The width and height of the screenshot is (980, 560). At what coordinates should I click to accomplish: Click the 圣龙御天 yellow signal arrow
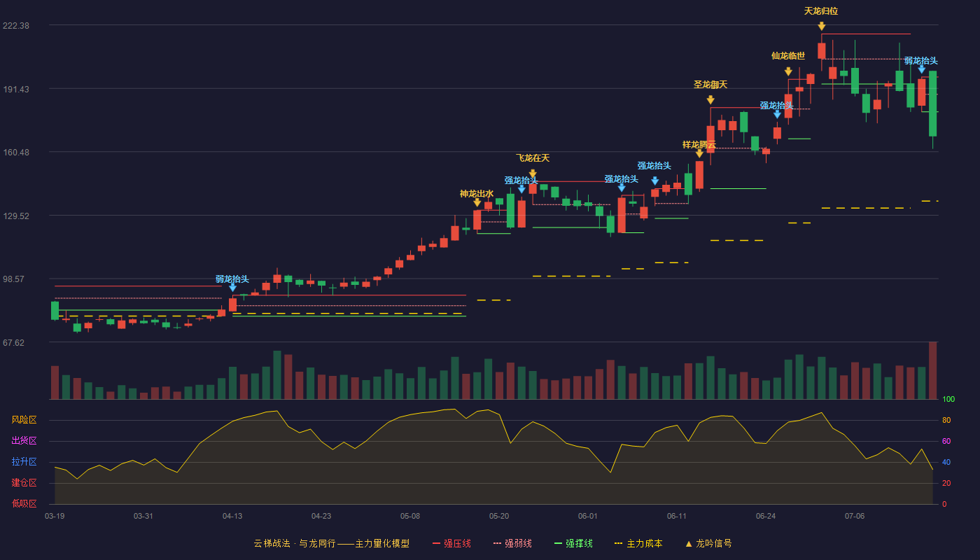tap(710, 100)
